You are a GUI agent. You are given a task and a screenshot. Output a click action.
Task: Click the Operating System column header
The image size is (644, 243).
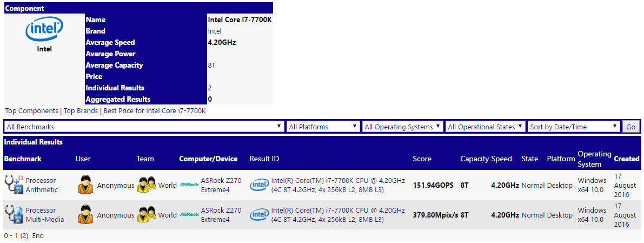pos(594,159)
